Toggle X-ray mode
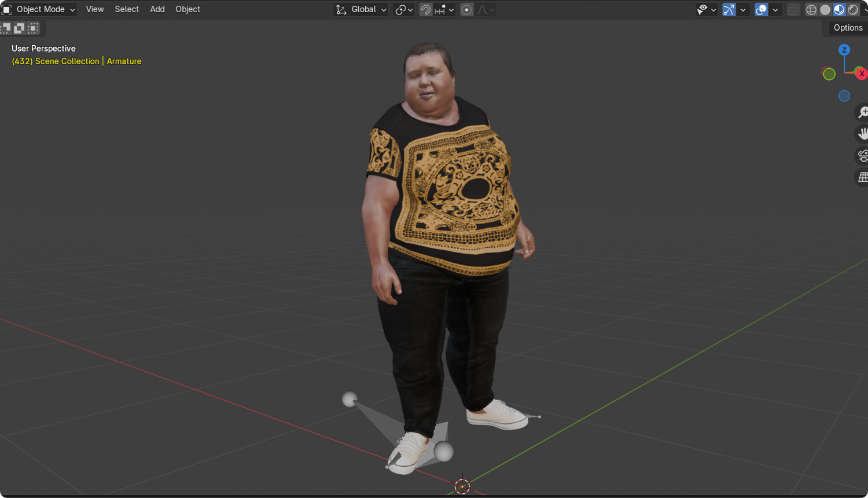This screenshot has width=868, height=498. 793,9
